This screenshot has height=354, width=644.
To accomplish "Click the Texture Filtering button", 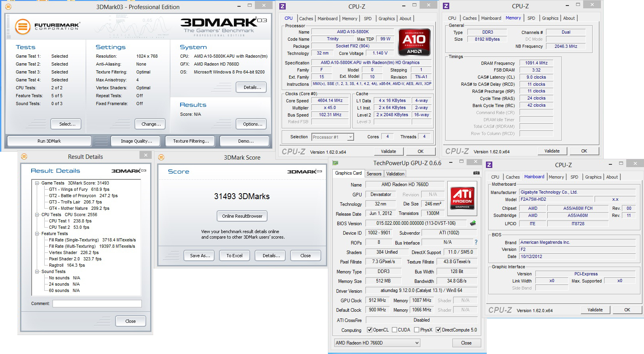I will 191,141.
